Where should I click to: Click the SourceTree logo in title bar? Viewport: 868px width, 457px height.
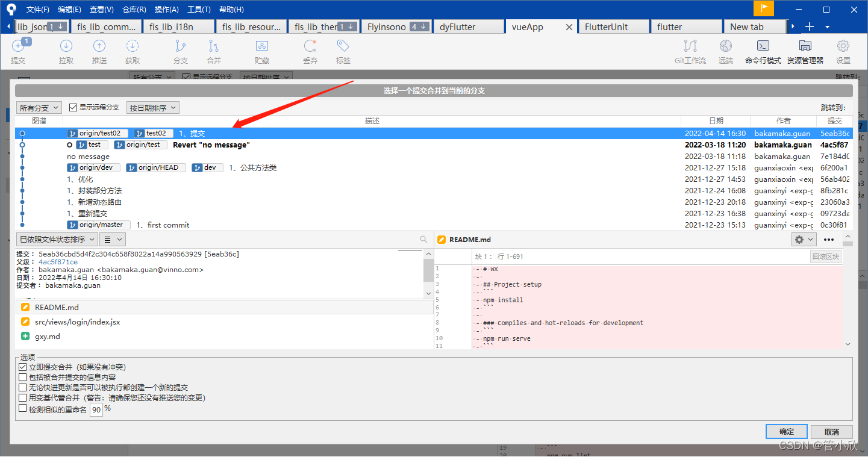click(x=11, y=9)
